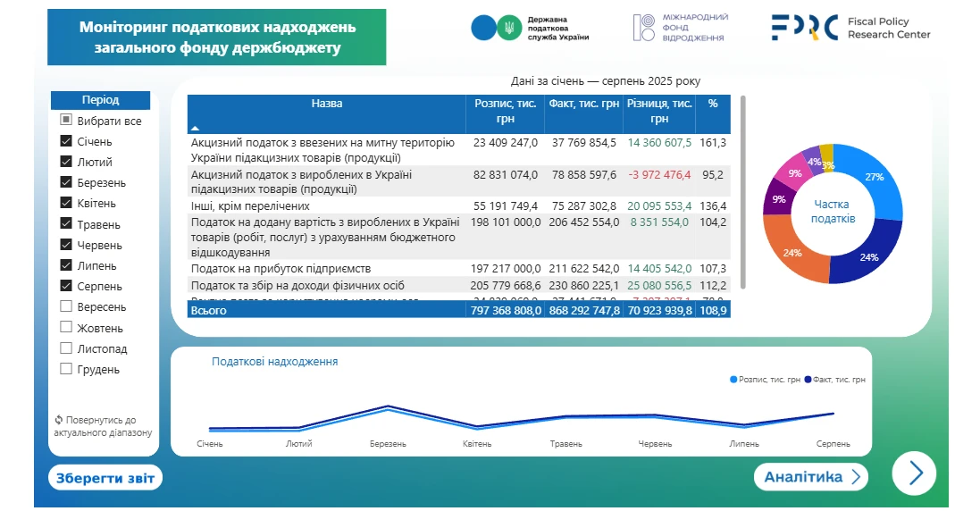Select the pink 9% donut segment
Viewport: 980px width, 511px height.
coord(794,173)
